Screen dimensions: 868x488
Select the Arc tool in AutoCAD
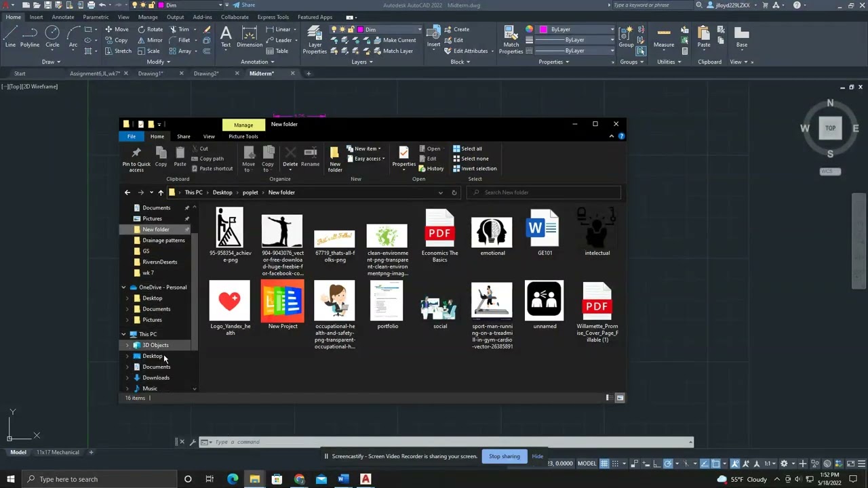(x=73, y=37)
